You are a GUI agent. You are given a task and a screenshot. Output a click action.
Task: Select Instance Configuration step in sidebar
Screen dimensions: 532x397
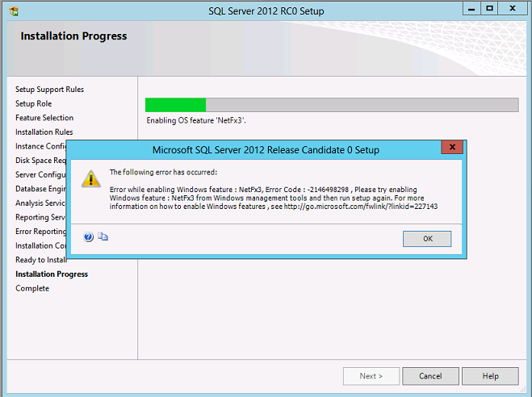click(40, 146)
